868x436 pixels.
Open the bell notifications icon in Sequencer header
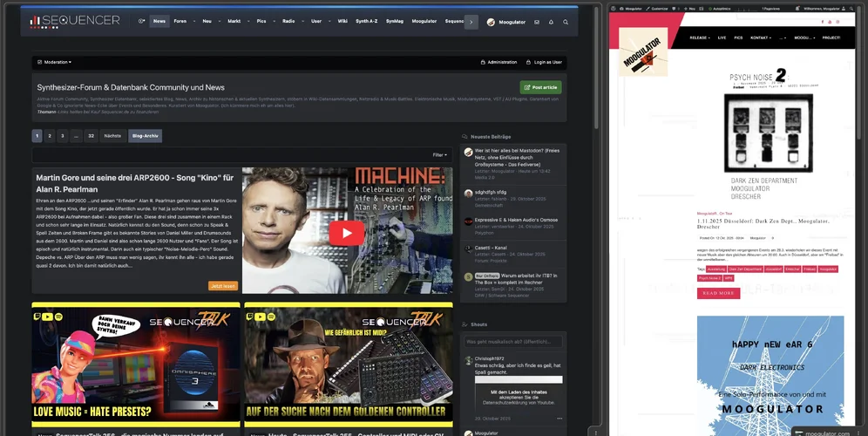tap(551, 22)
